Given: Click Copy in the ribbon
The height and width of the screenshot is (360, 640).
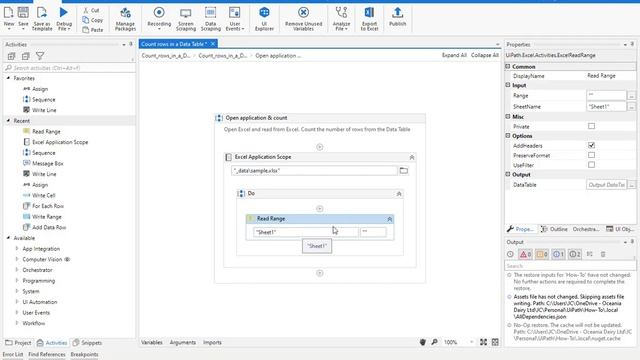Looking at the screenshot, I should tap(93, 20).
